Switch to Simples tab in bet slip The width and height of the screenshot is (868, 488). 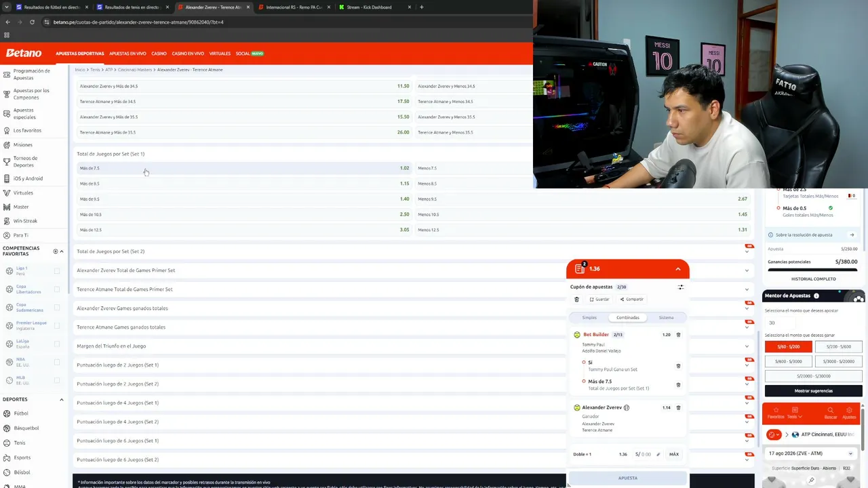point(589,317)
